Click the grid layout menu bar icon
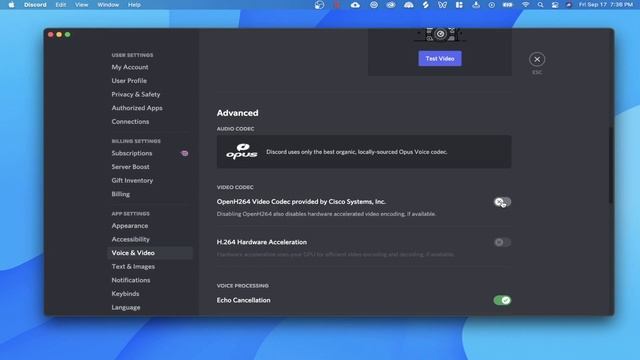Viewport: 640px width, 360px height. coord(459,5)
